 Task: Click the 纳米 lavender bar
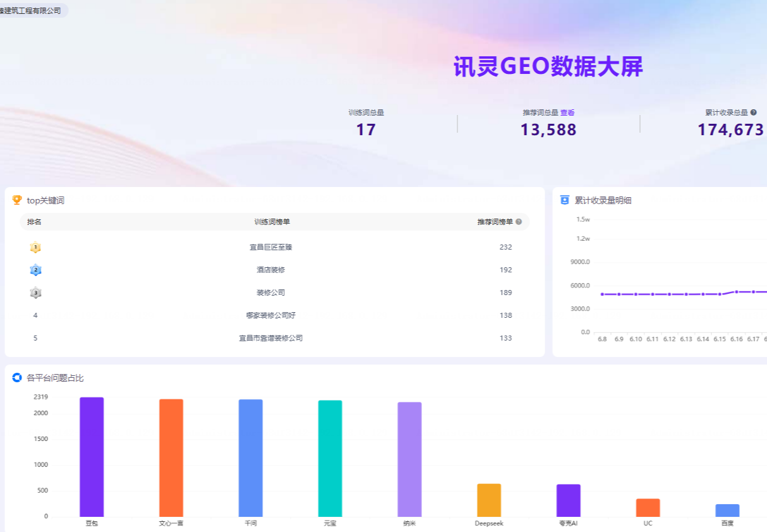tap(409, 459)
